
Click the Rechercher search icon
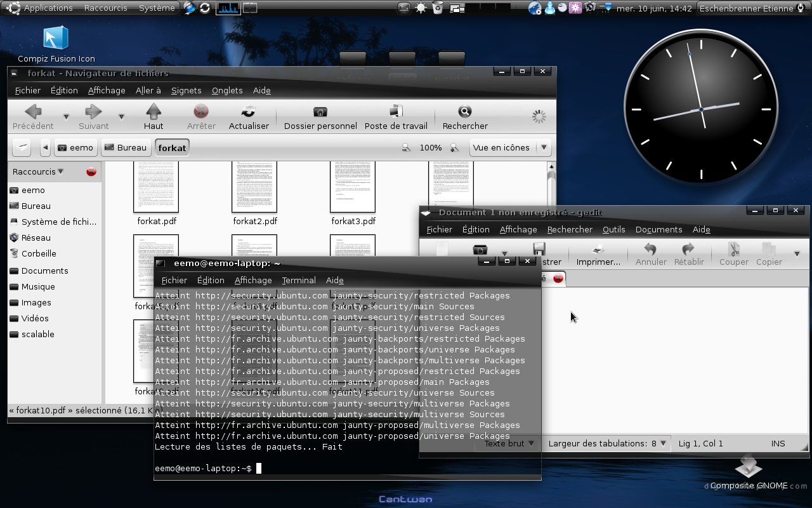coord(465,112)
